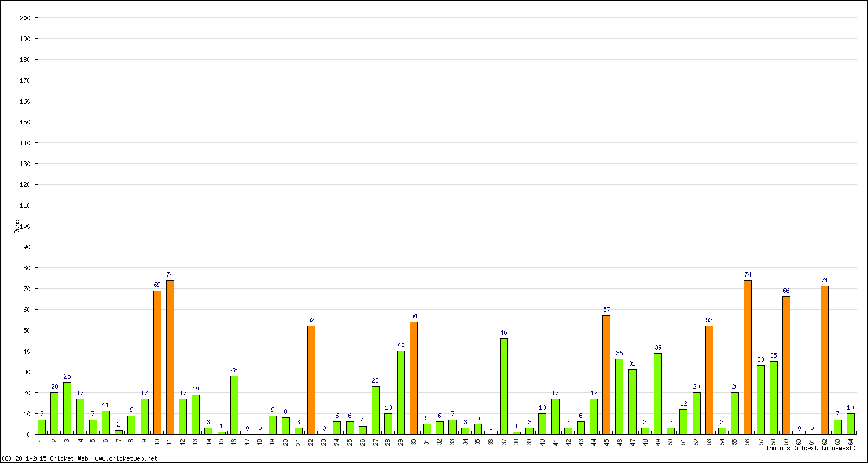Select the orange bar at innings 53
The image size is (868, 463).
coord(709,380)
